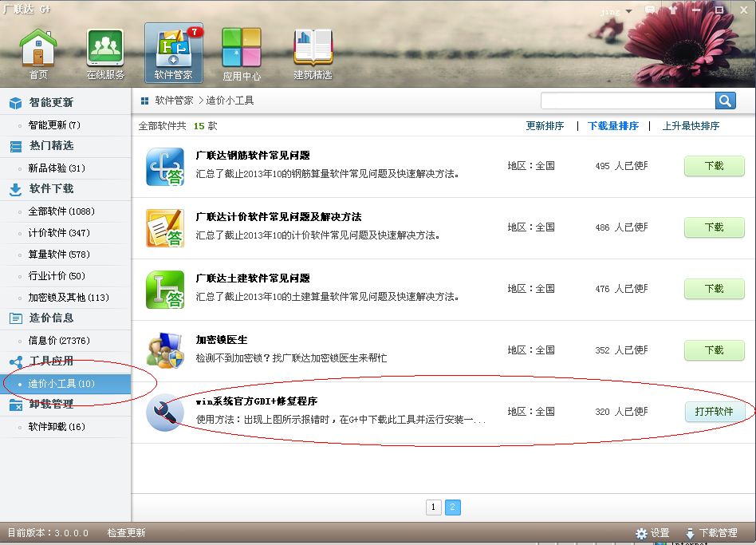The image size is (756, 545).
Task: Click the 造价信息 document icon
Action: pos(15,318)
